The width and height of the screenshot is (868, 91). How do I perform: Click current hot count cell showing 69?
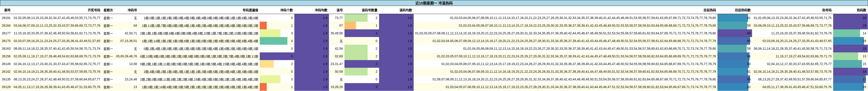(x=735, y=33)
